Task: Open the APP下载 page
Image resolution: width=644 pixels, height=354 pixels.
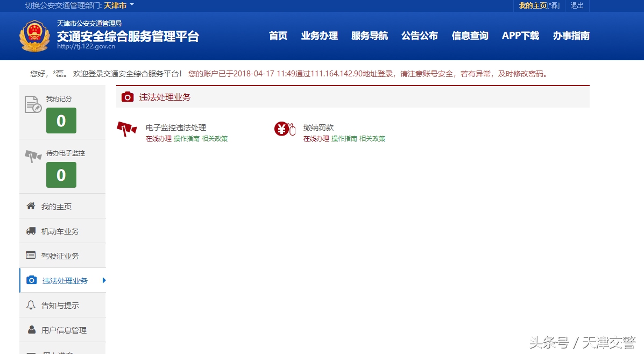Action: pos(520,36)
